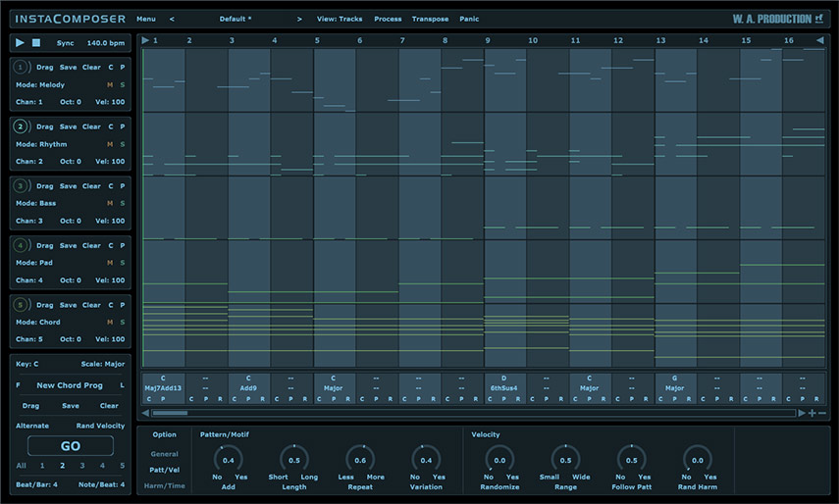Mute the Melody track
The height and width of the screenshot is (504, 839).
[110, 85]
